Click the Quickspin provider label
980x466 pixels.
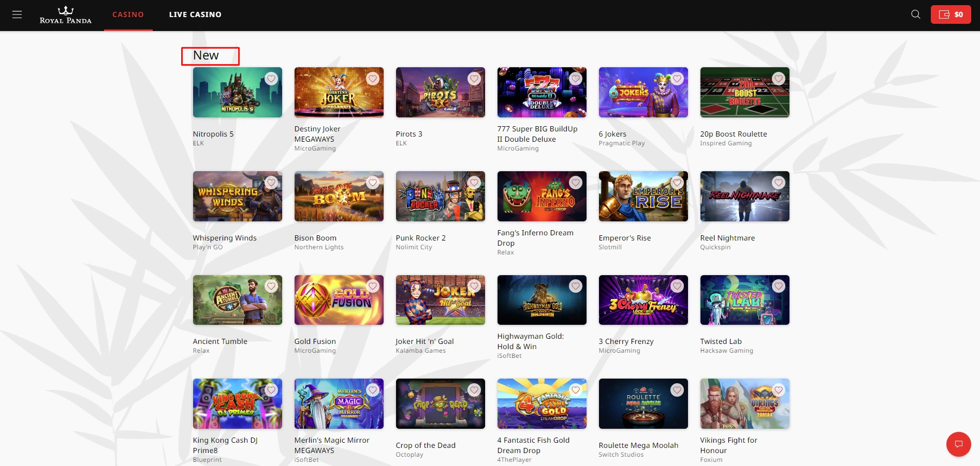tap(715, 247)
